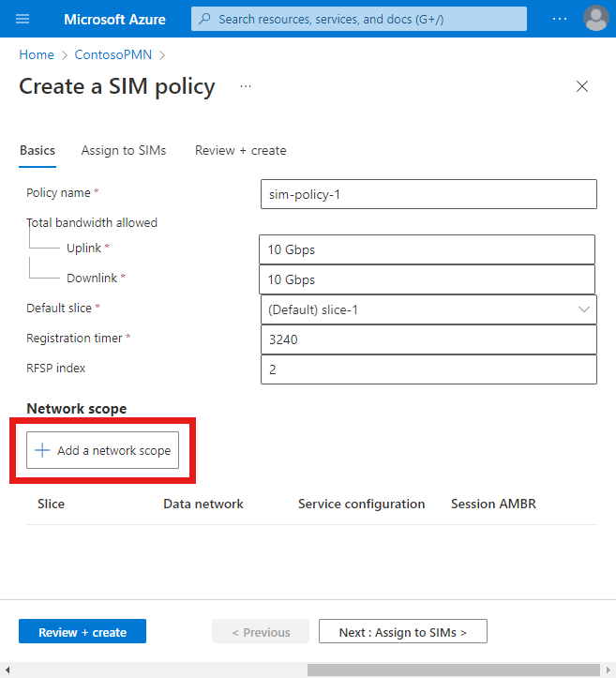616x678 pixels.
Task: Click the Data network column header
Action: [203, 504]
